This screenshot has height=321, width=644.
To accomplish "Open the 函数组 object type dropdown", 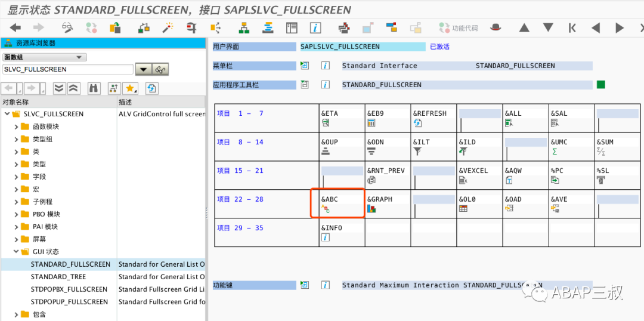I will (x=44, y=57).
